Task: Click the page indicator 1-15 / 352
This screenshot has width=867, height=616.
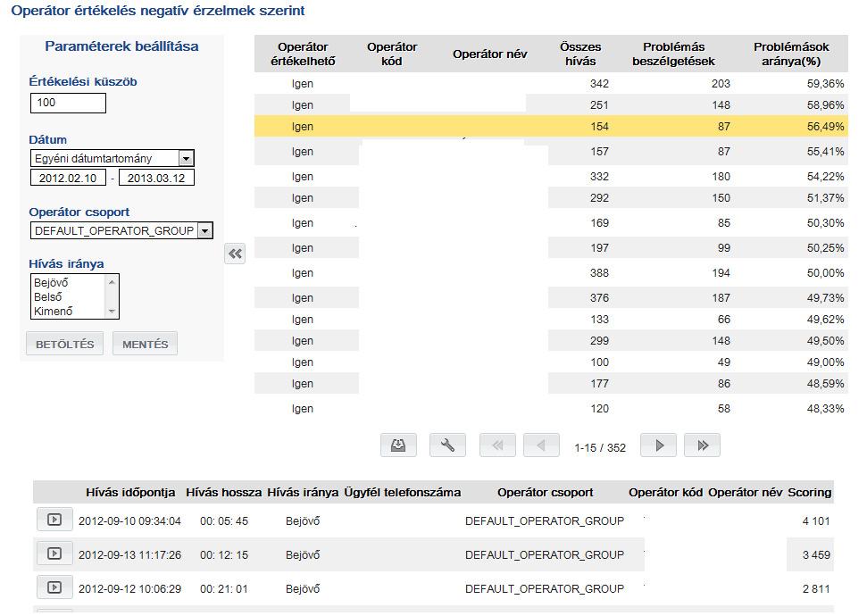Action: [x=600, y=448]
